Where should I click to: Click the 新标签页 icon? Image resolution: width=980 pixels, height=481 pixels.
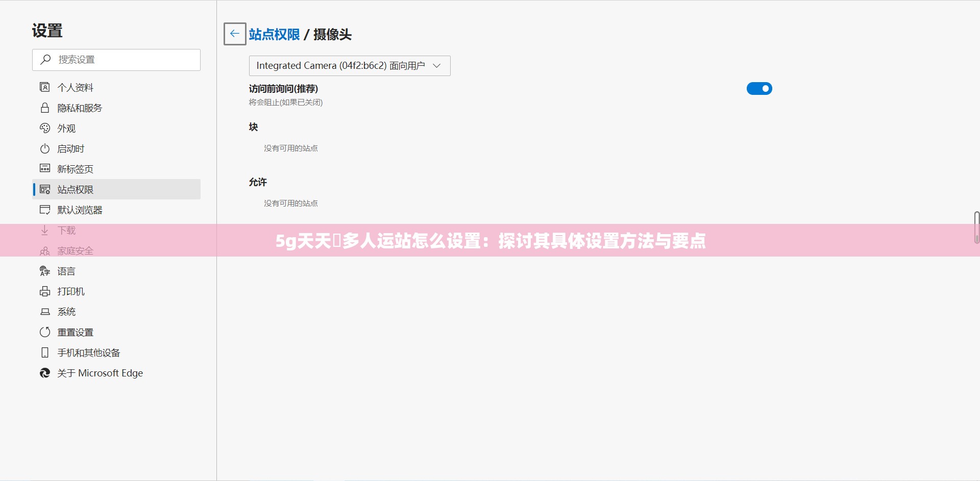[x=45, y=168]
